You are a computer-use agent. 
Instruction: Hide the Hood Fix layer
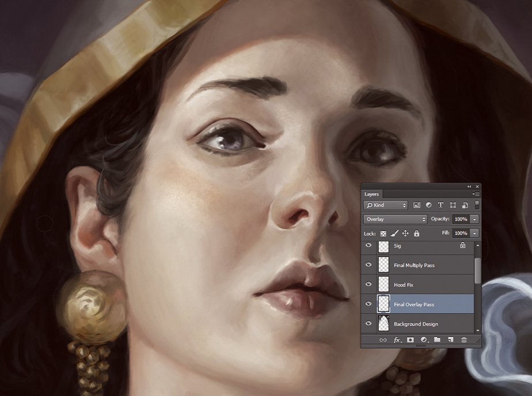pyautogui.click(x=368, y=285)
